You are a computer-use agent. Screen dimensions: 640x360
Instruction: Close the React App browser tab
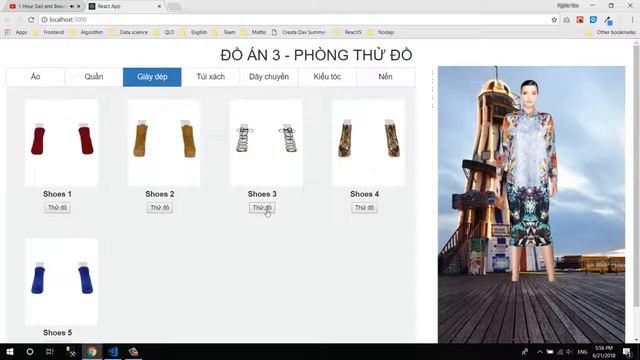point(159,6)
